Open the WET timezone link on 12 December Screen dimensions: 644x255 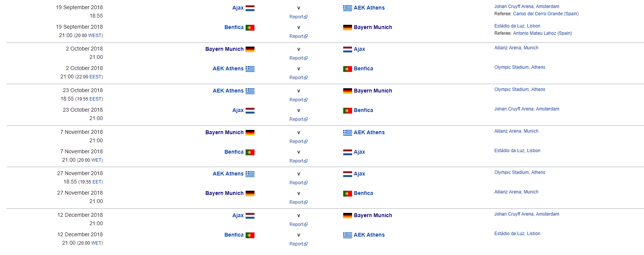pos(96,243)
